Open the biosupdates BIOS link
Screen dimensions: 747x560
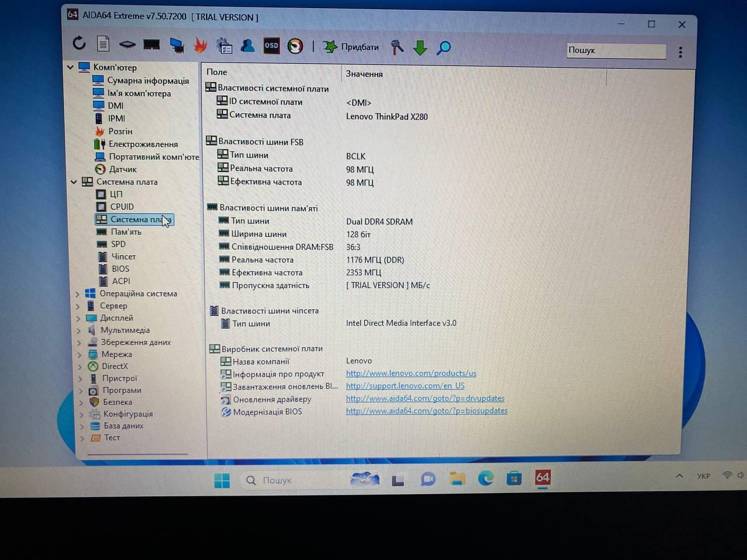point(427,411)
